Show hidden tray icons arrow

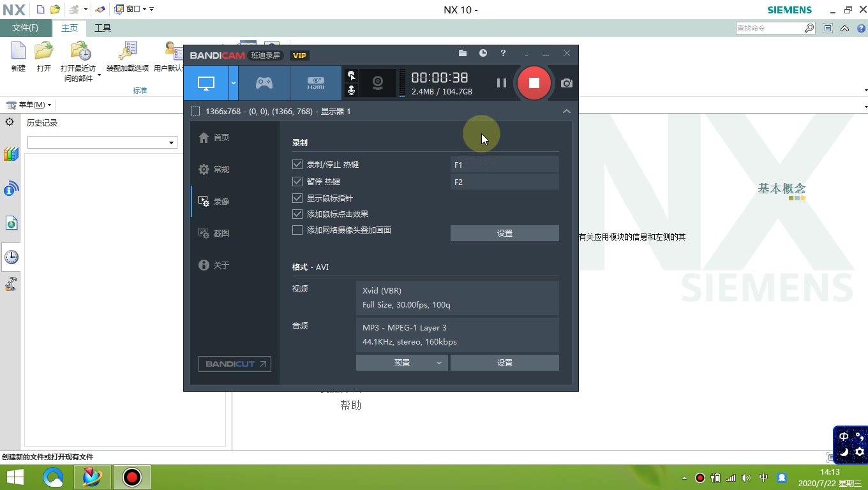pos(685,478)
